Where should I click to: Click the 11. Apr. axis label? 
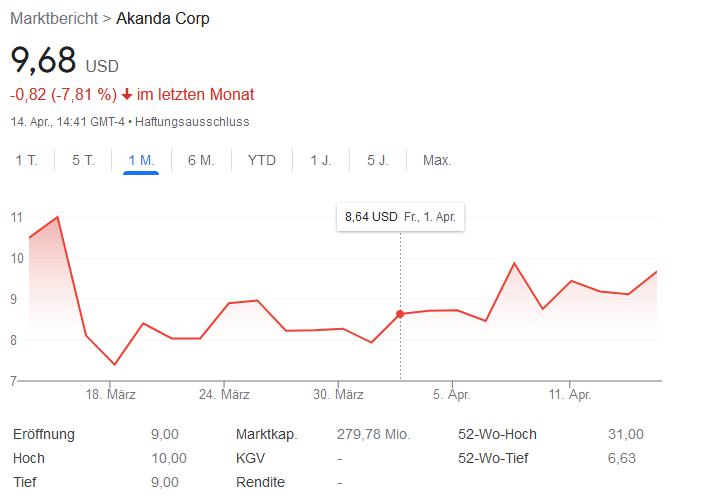coord(570,395)
